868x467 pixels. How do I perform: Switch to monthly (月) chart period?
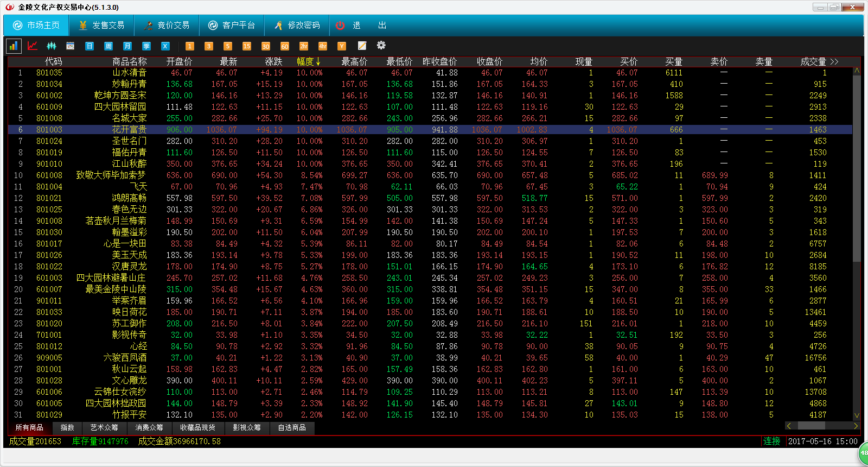tap(127, 46)
